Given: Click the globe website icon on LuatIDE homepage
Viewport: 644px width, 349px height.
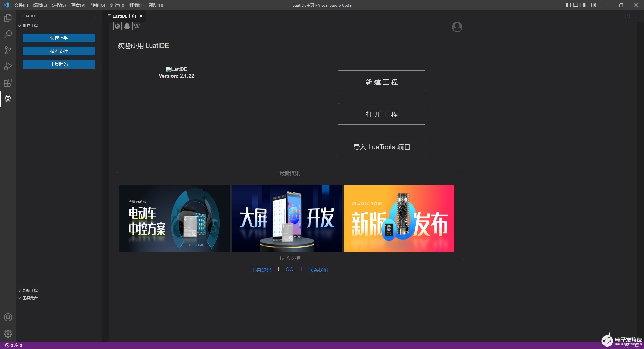Looking at the screenshot, I should pyautogui.click(x=117, y=26).
